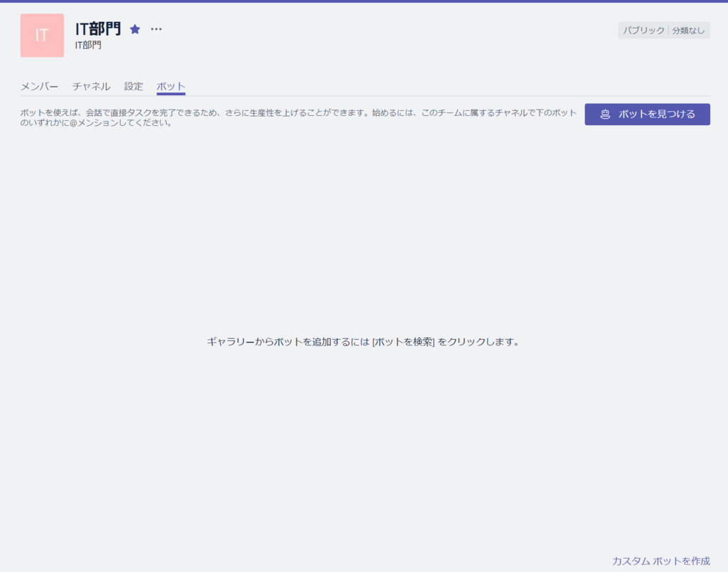Click the ボットを見つける button

coord(647,114)
